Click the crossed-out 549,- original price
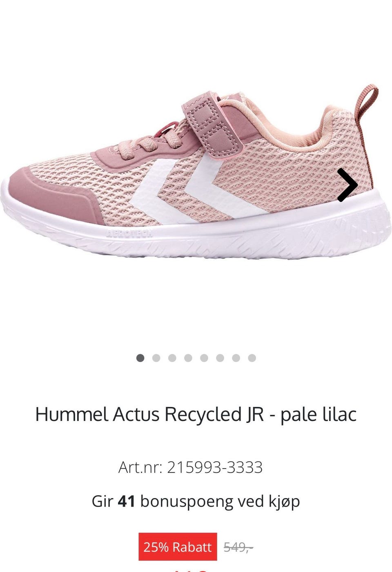 (x=238, y=547)
